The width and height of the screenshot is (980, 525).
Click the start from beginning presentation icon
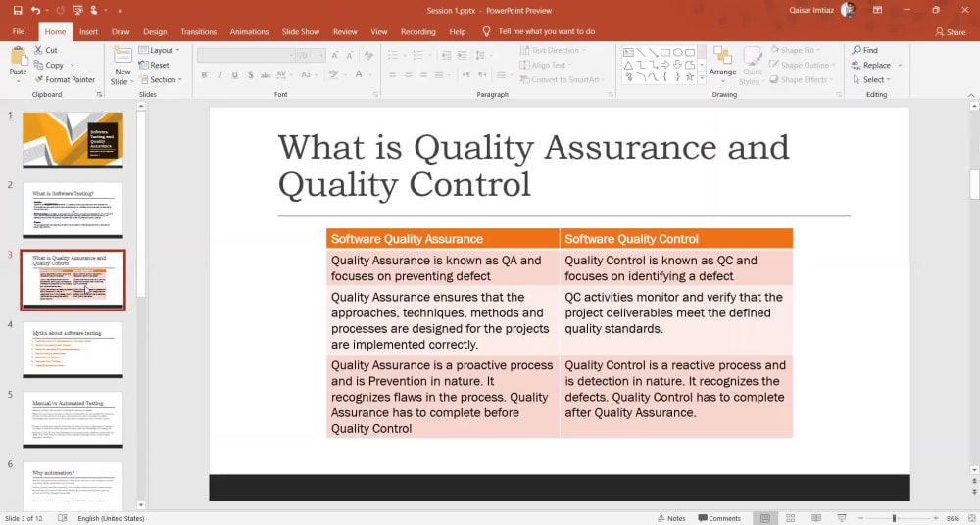pos(77,10)
